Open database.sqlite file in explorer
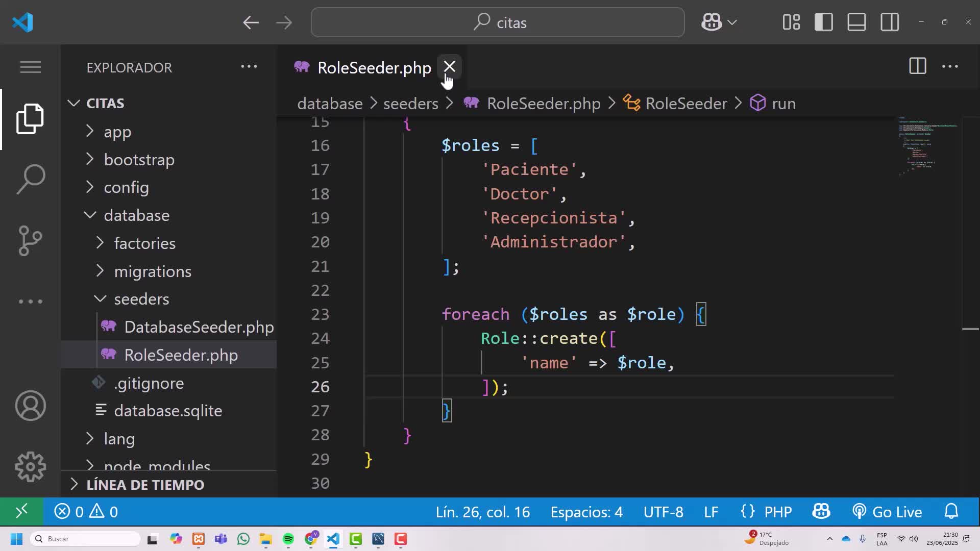 pyautogui.click(x=169, y=411)
